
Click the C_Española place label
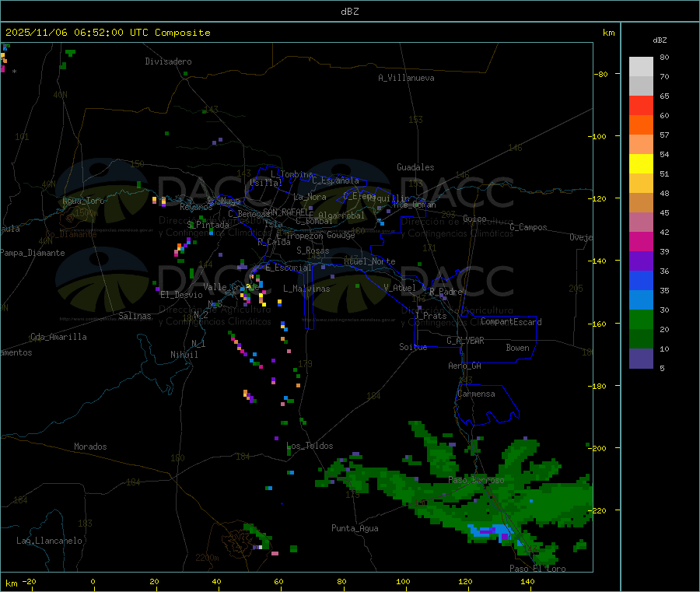pos(336,180)
